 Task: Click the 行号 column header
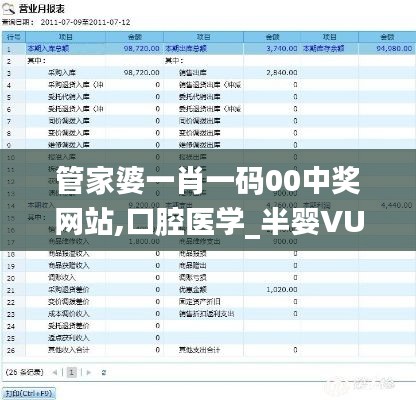[14, 37]
